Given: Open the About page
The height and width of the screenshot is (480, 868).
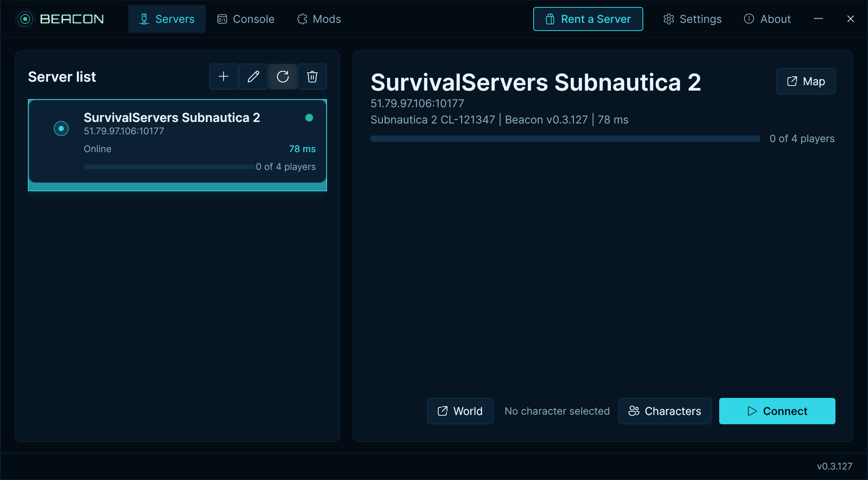Looking at the screenshot, I should point(767,19).
